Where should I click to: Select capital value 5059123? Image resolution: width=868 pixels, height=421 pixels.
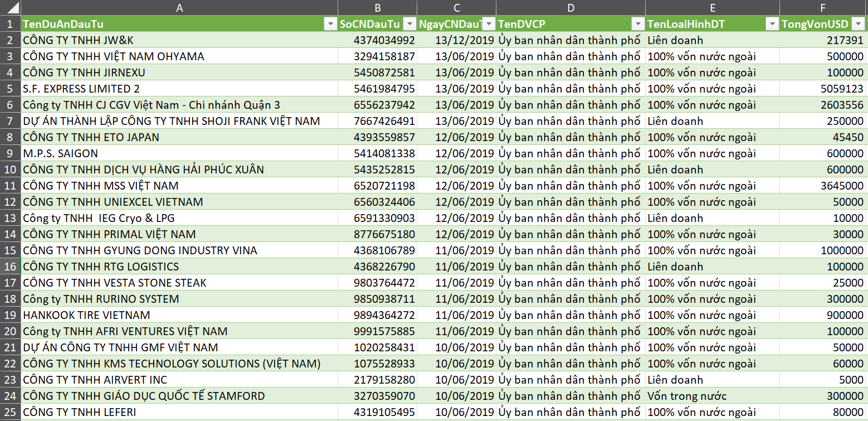[x=823, y=89]
